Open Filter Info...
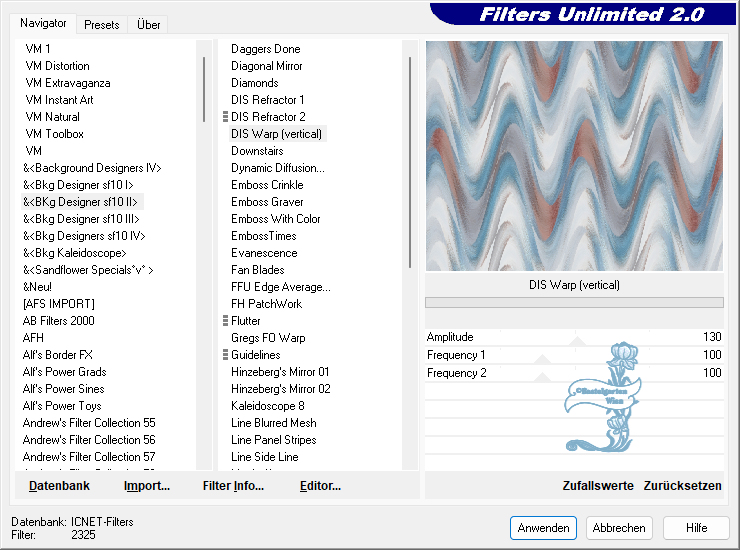This screenshot has width=740, height=550. click(233, 486)
